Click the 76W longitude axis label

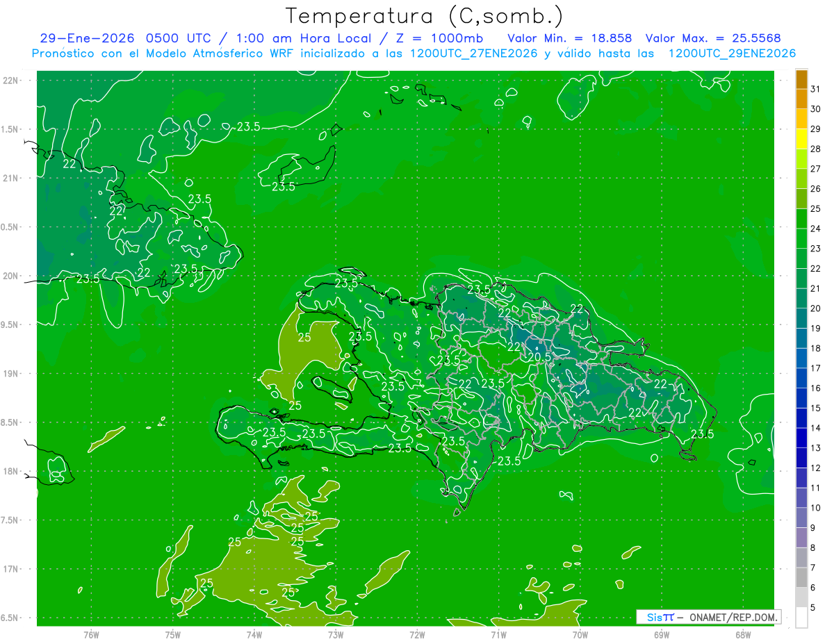click(x=91, y=634)
